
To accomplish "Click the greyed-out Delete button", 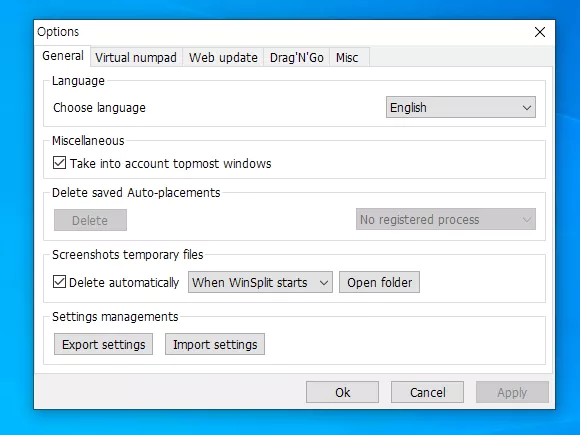I will pyautogui.click(x=90, y=220).
